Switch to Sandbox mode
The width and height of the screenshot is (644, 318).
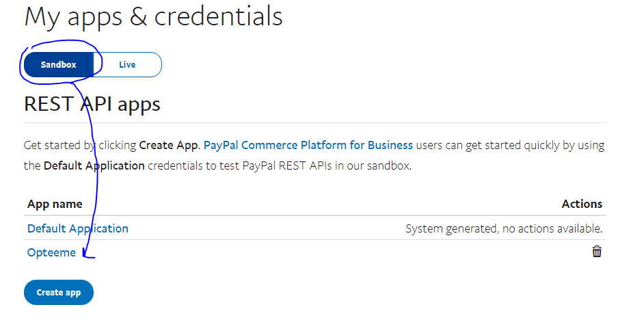[58, 65]
